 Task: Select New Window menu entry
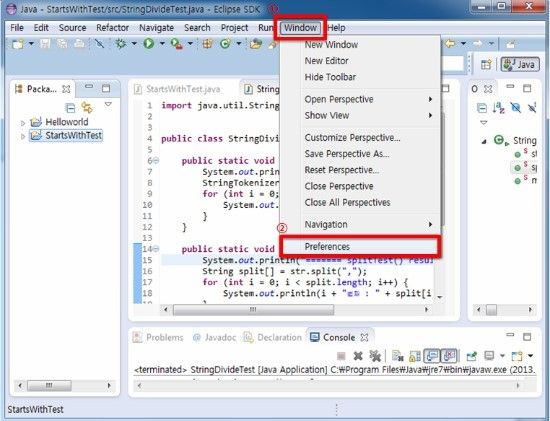pos(361,45)
